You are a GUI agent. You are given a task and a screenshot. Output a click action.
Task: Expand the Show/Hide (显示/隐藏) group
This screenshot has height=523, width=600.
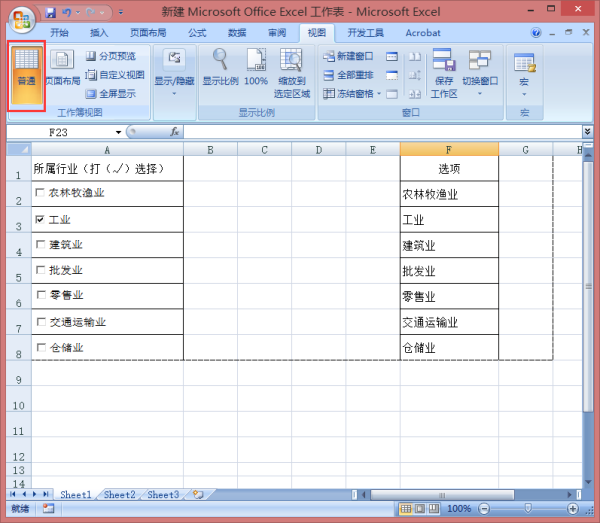coord(174,73)
